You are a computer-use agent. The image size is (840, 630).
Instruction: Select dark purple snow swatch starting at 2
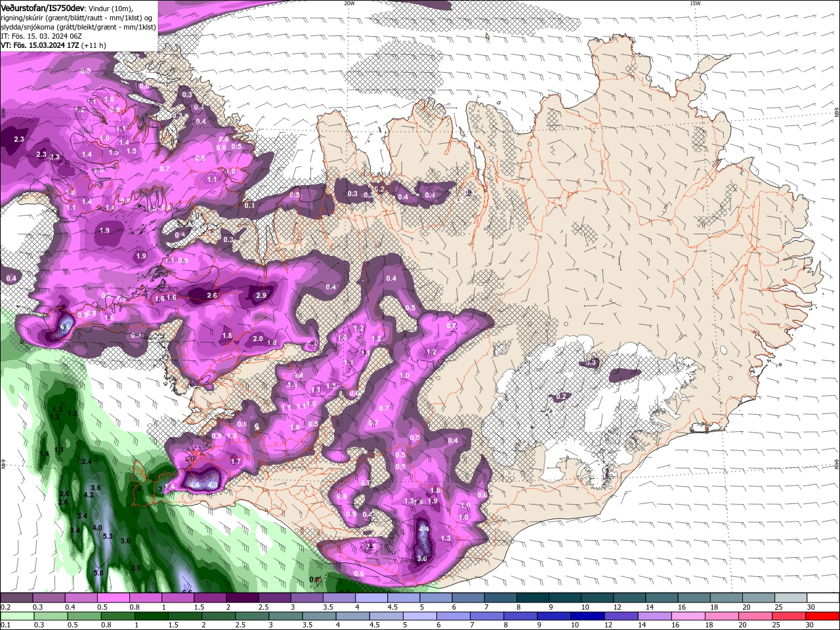(x=241, y=598)
